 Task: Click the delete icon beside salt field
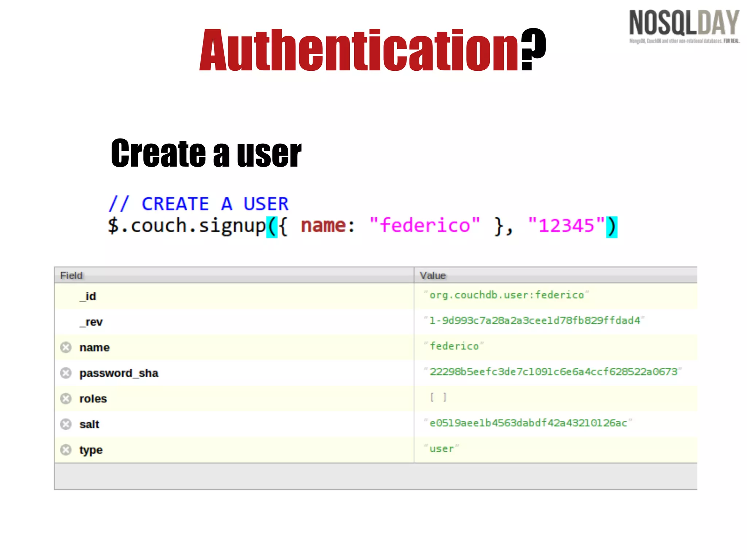point(66,424)
